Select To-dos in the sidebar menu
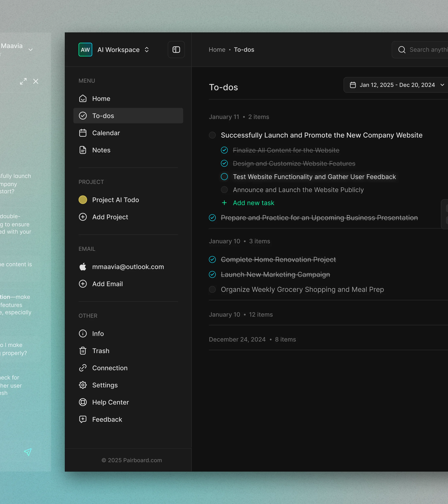Viewport: 448px width, 504px height. [x=128, y=116]
